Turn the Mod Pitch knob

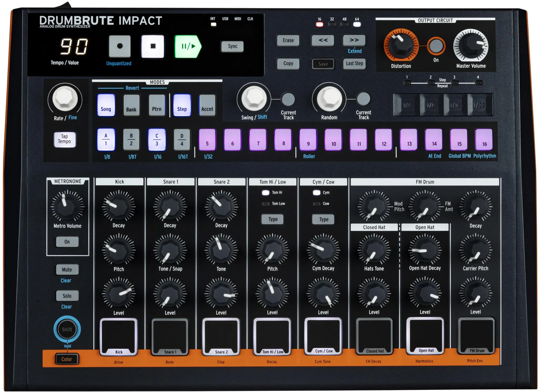click(x=374, y=206)
